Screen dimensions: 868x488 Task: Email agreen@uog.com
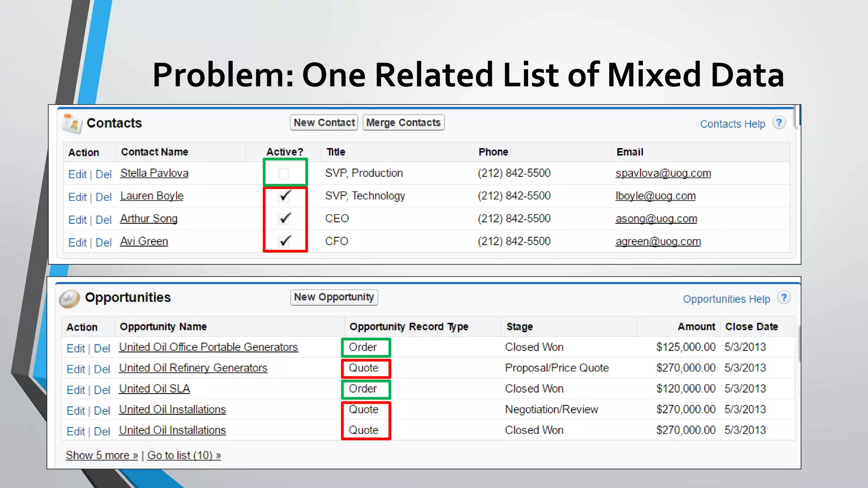click(x=658, y=241)
